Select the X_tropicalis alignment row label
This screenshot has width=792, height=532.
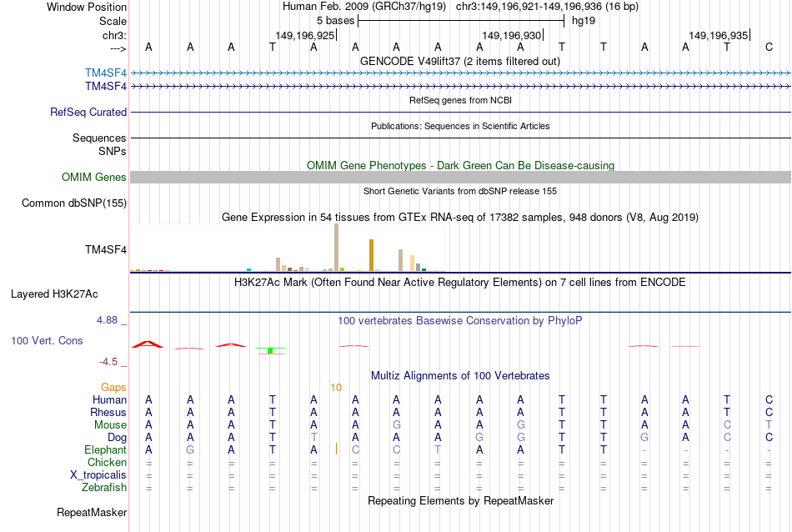(x=98, y=475)
